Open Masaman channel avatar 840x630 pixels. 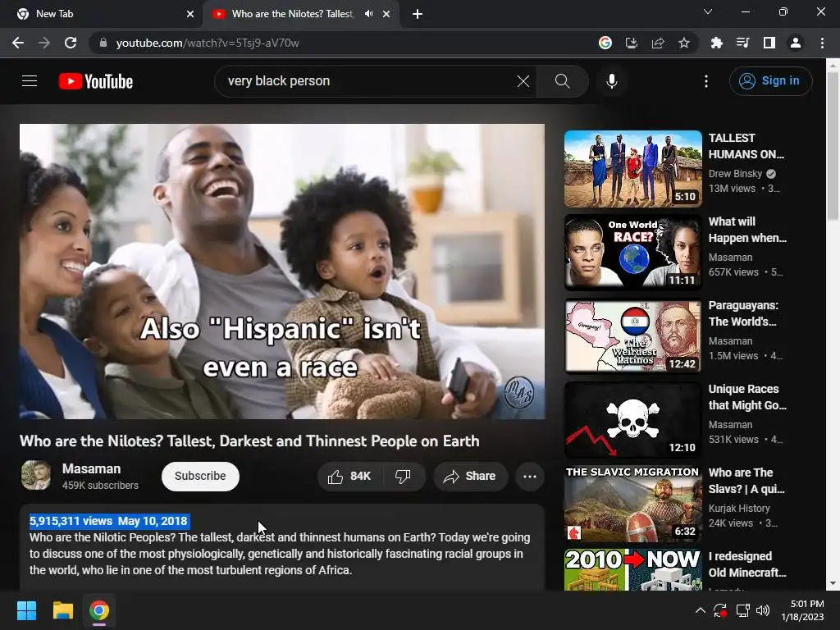click(x=36, y=475)
